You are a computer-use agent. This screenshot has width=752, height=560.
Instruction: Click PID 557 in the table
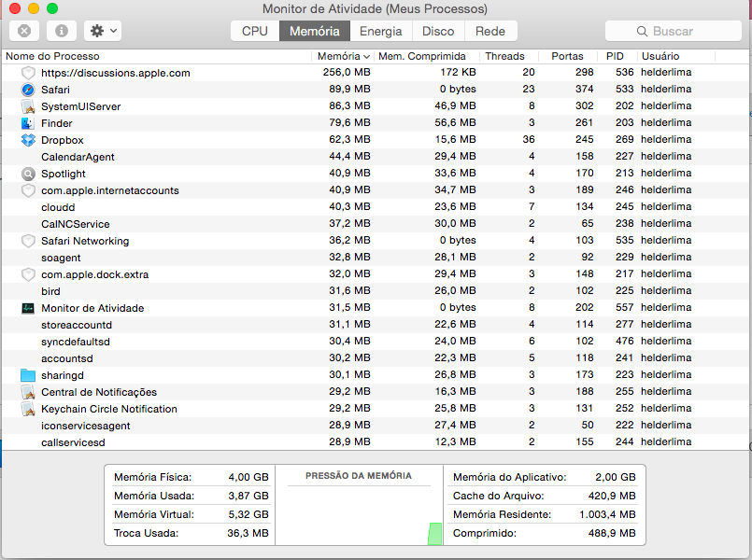625,308
